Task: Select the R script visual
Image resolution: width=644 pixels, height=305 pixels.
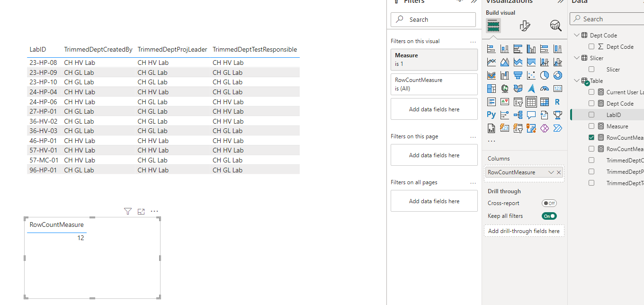Action: point(557,102)
